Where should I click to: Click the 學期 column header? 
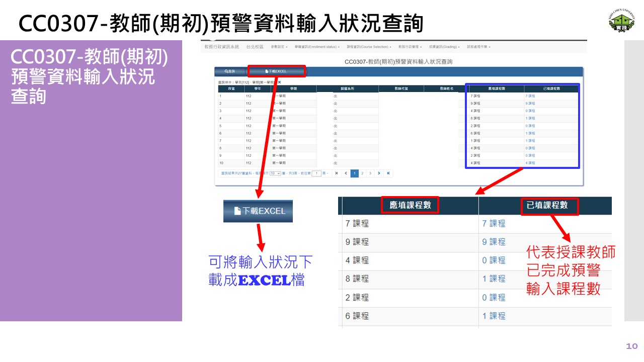293,88
